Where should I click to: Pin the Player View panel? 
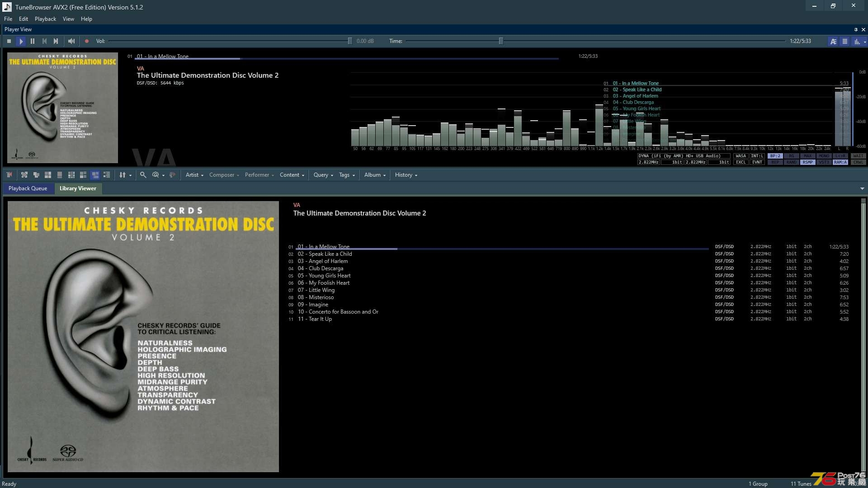pos(856,29)
